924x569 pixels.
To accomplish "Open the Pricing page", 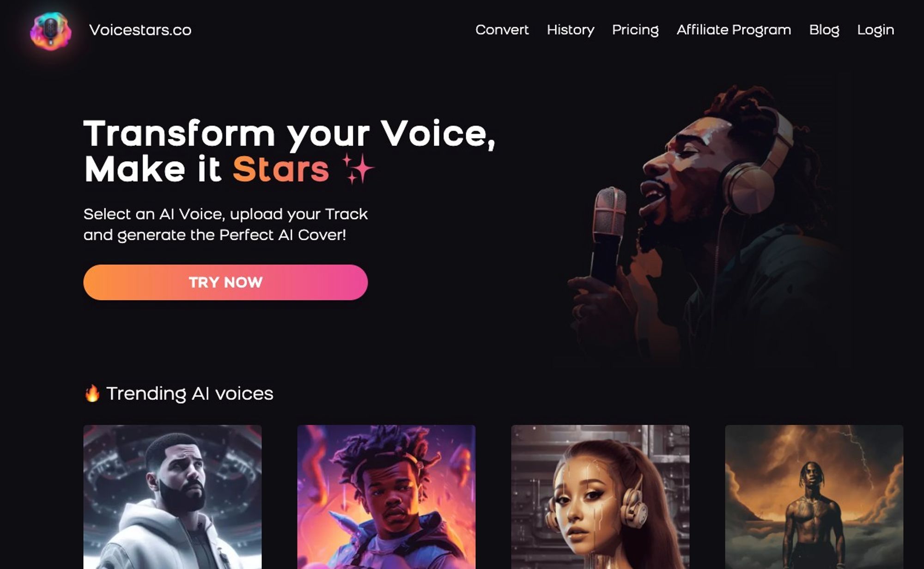I will [635, 30].
